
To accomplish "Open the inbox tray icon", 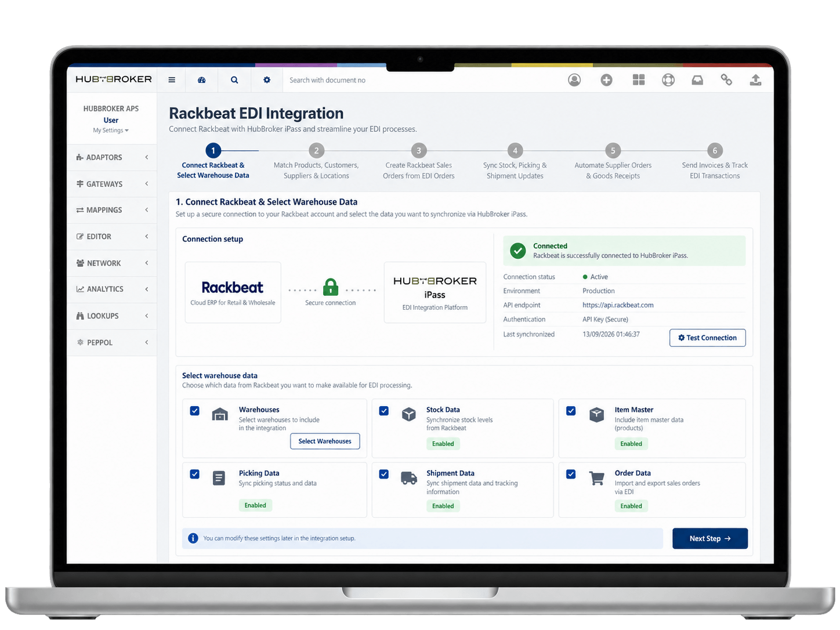I will click(x=697, y=80).
